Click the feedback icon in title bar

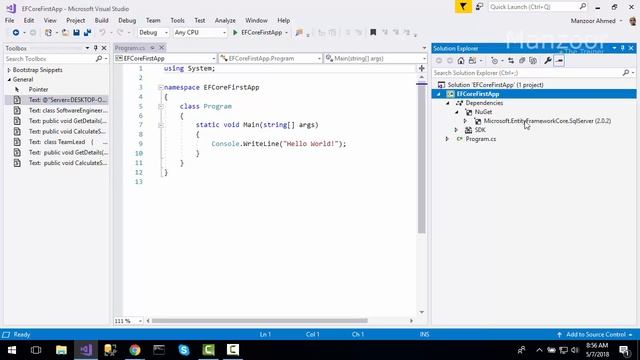pos(479,7)
